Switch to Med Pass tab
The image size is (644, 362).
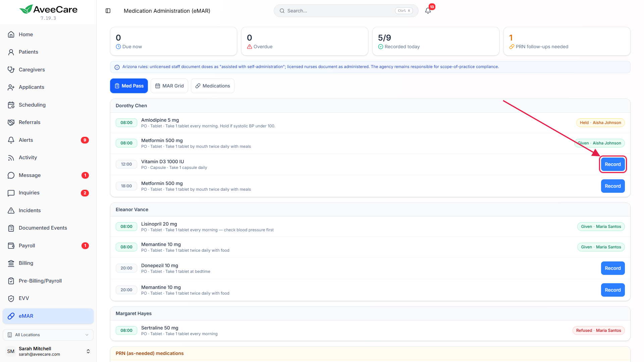[x=129, y=86]
